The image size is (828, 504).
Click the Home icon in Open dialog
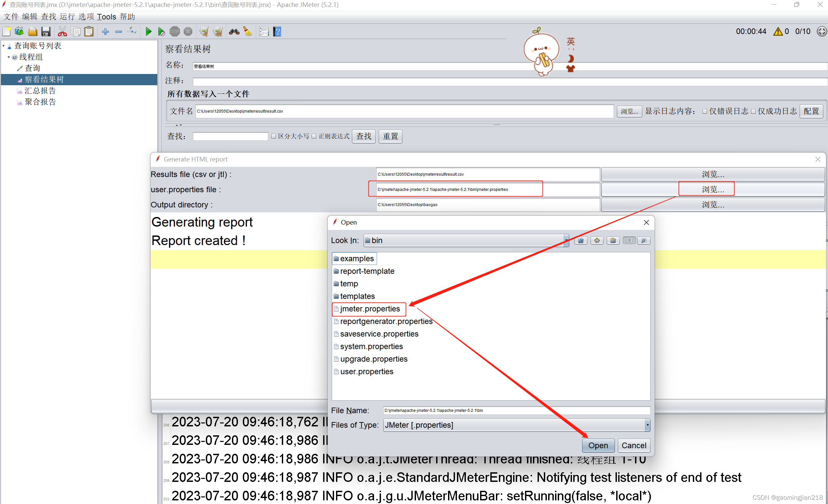[x=597, y=240]
